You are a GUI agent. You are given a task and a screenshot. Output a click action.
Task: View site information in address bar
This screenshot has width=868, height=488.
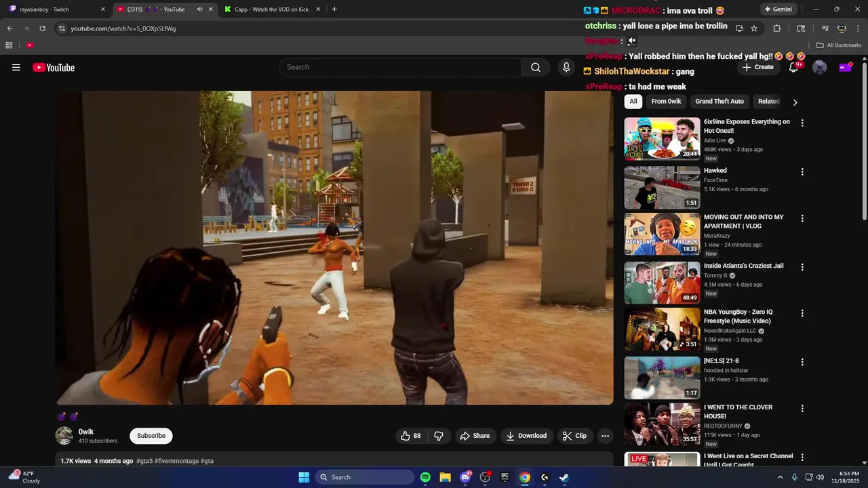point(62,28)
